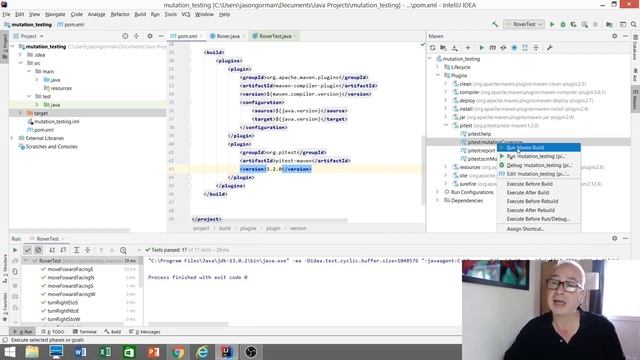Choose Execute Before Rebuild option
The image size is (640, 360).
[538, 201]
